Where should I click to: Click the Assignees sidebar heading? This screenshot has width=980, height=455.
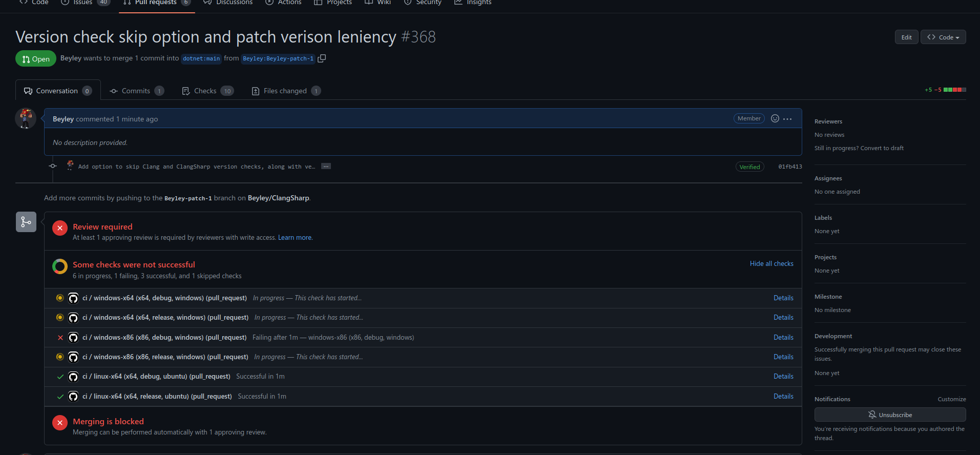[828, 178]
